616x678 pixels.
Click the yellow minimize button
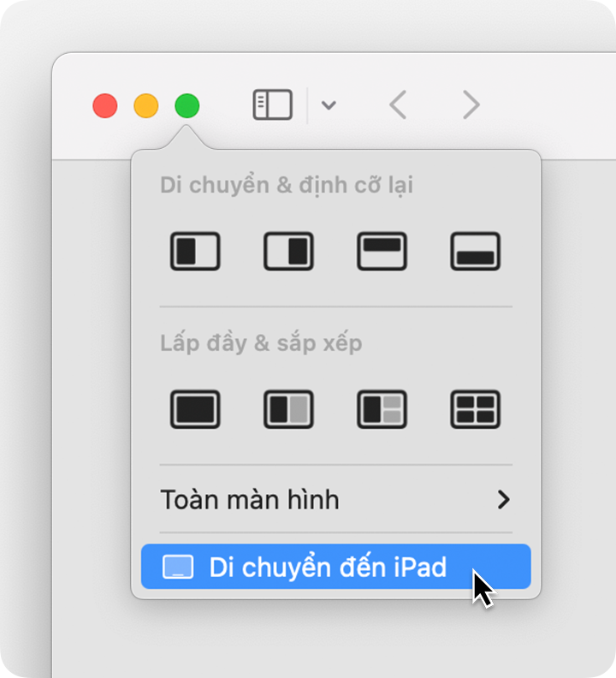146,105
